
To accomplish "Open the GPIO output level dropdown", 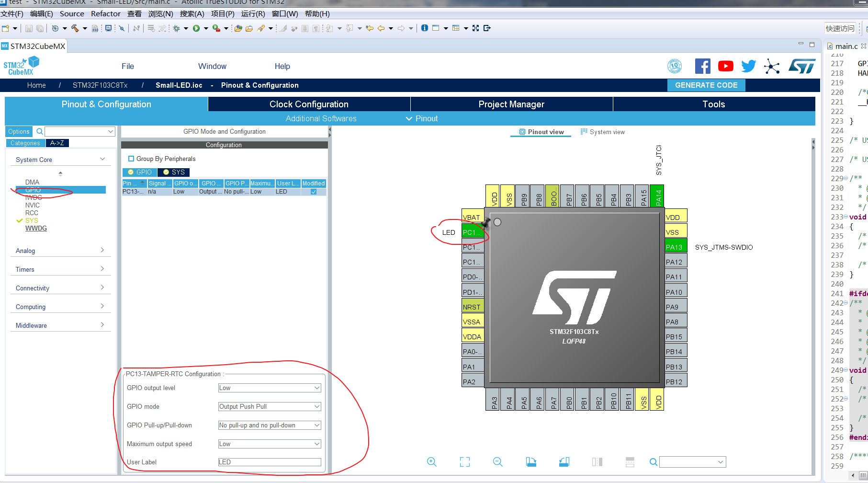I will tap(270, 388).
